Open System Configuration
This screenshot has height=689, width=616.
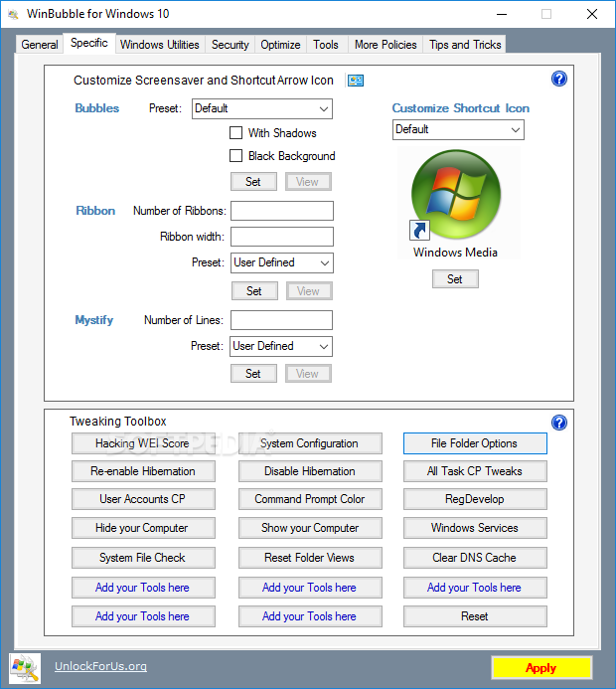pos(310,443)
